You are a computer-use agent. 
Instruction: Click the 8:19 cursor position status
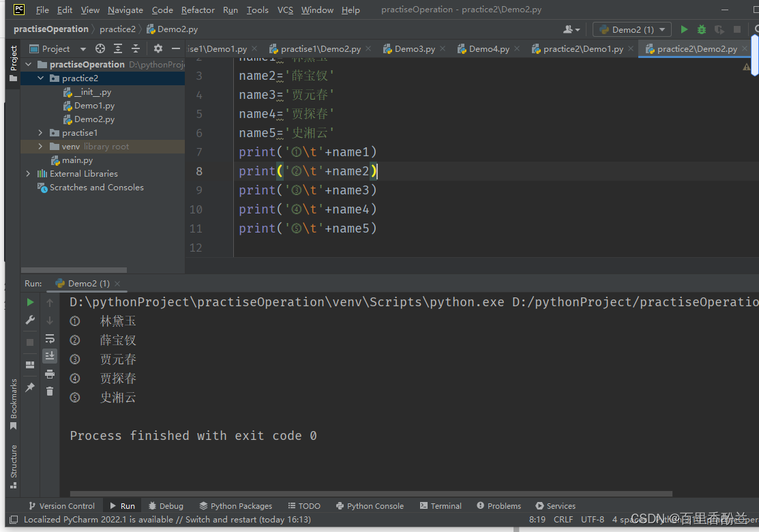[537, 520]
